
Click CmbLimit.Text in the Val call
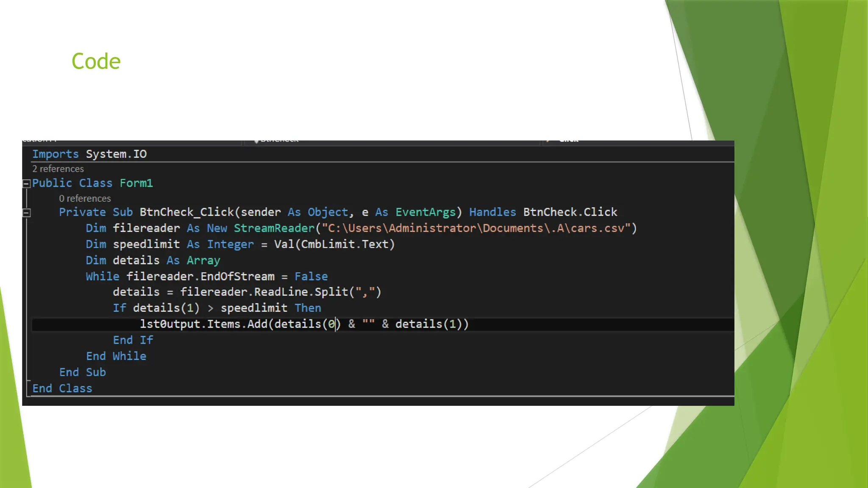345,244
